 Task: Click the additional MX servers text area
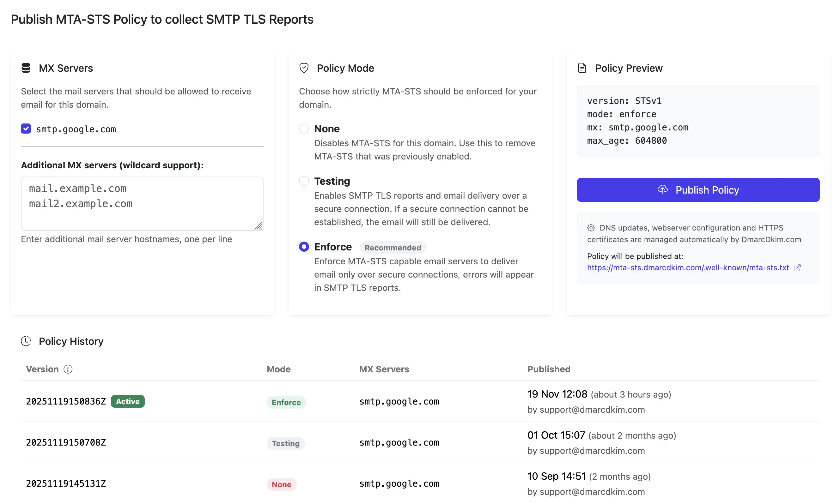tap(142, 204)
